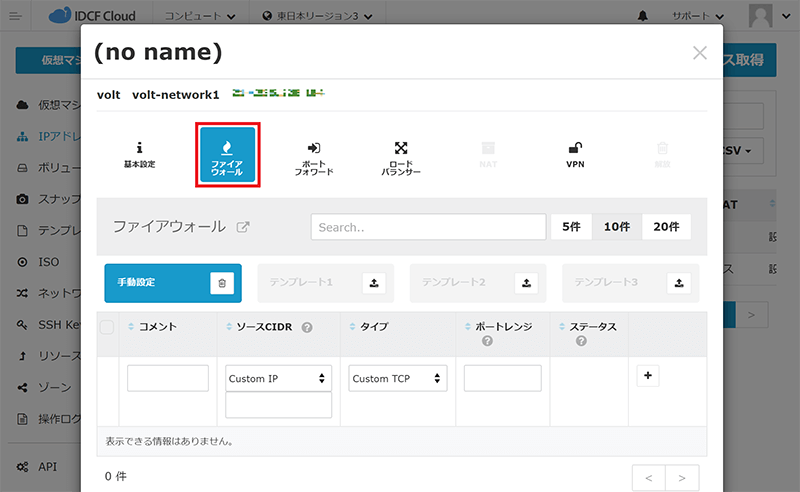The image size is (800, 492).
Task: Open Load Balancer (ロードバランサー) icon
Action: click(401, 156)
